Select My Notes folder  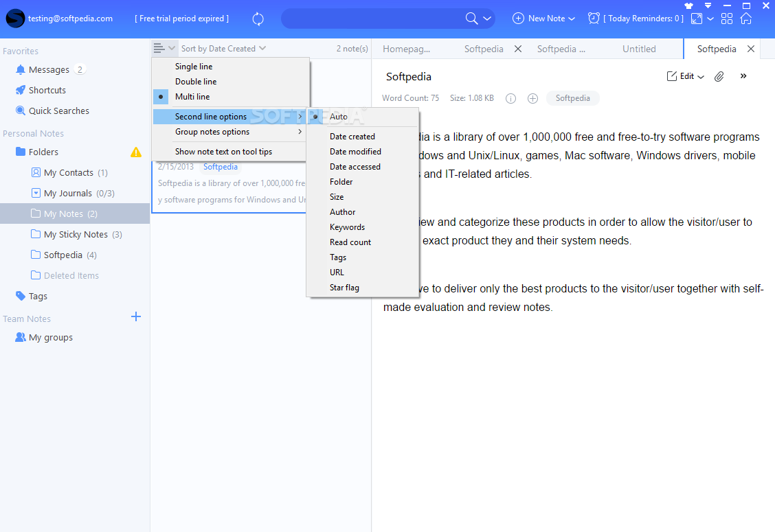tap(75, 213)
